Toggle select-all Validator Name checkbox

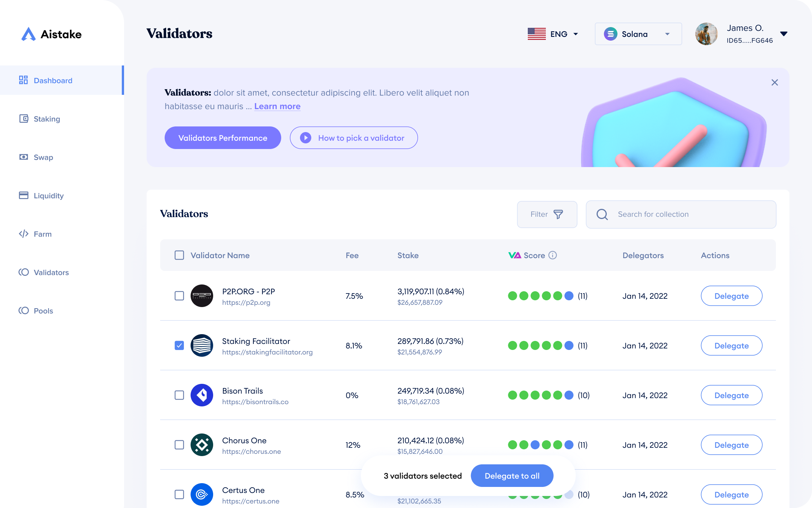179,255
